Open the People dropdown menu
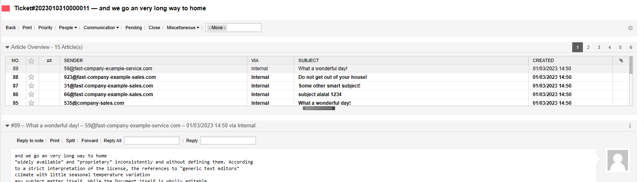Viewport: 644px width, 182px height. pyautogui.click(x=68, y=28)
